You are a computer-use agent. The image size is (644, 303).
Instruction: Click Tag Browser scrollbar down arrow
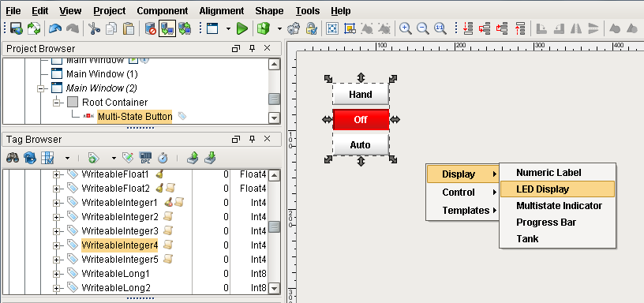tap(274, 288)
